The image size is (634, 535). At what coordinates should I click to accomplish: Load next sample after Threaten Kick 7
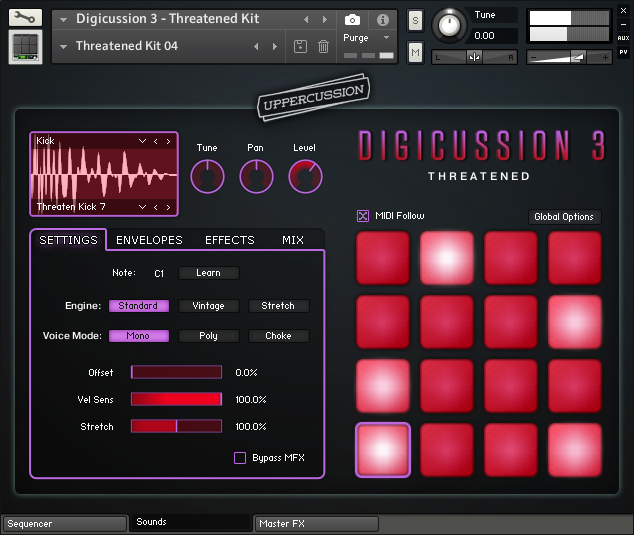pos(168,207)
